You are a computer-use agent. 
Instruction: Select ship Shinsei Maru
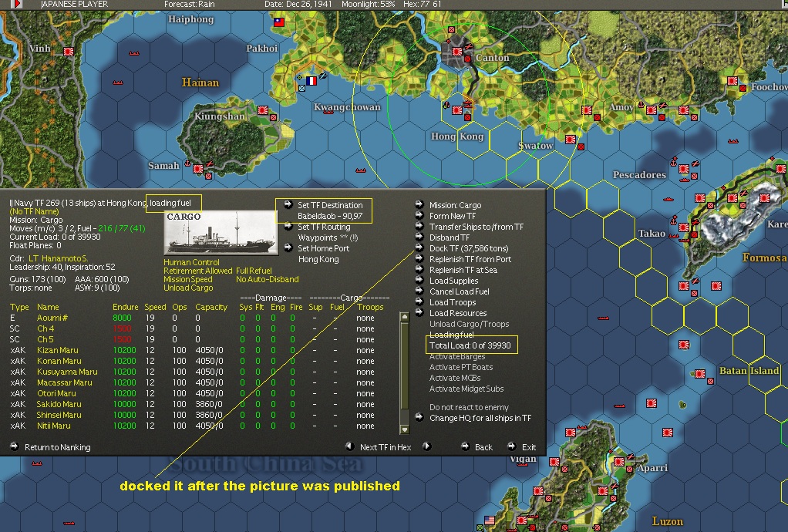[59, 415]
